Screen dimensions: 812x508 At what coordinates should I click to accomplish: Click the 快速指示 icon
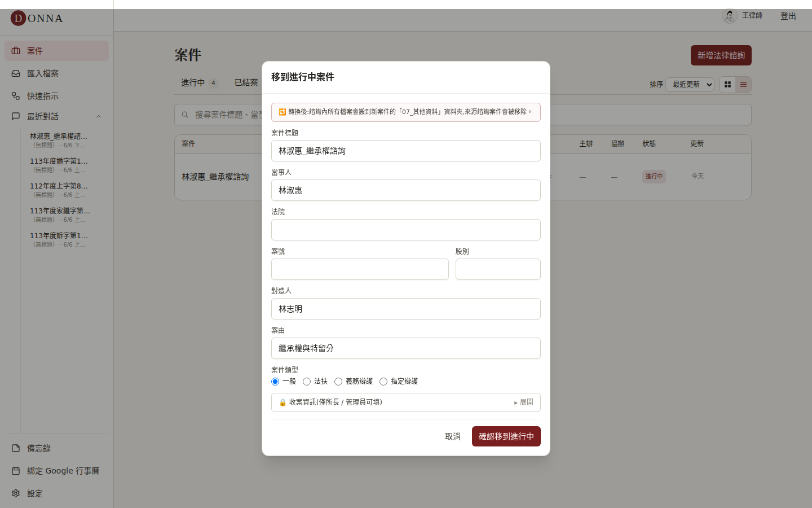[x=16, y=96]
